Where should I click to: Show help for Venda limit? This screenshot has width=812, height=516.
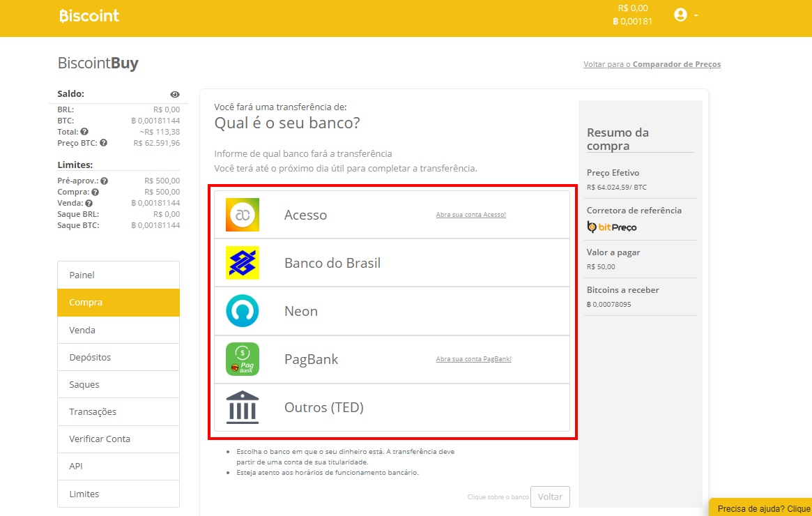[x=89, y=203]
